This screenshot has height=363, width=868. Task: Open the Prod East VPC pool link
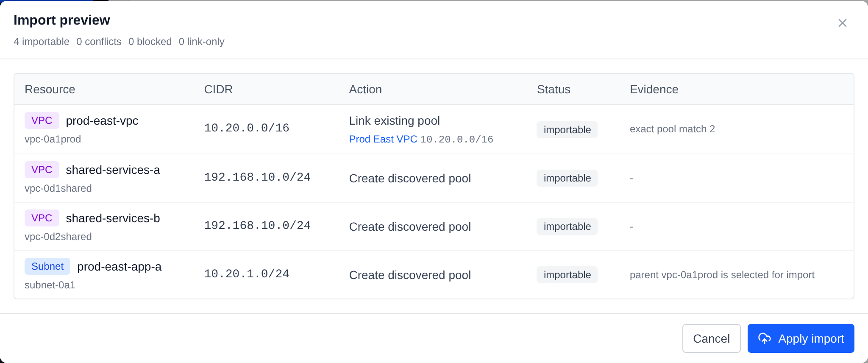(x=383, y=139)
